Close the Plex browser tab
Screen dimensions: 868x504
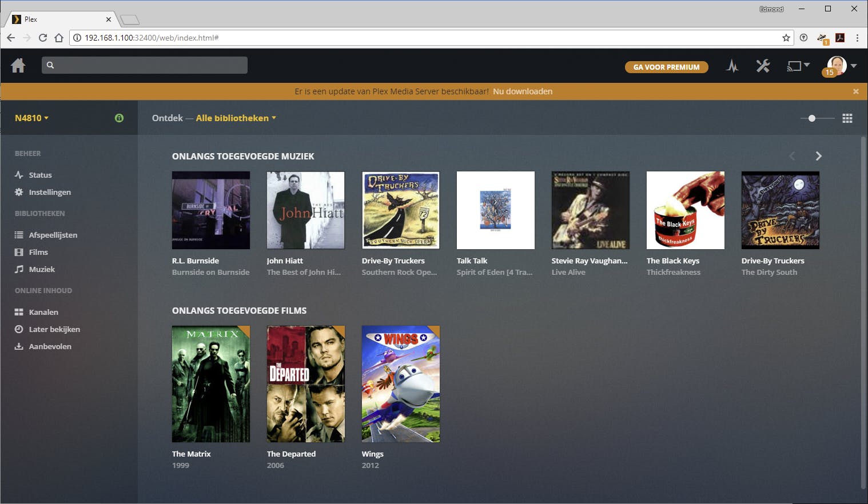pyautogui.click(x=109, y=19)
